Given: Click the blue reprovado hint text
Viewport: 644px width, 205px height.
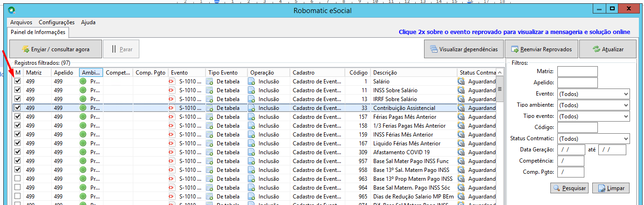Looking at the screenshot, I should tap(514, 32).
